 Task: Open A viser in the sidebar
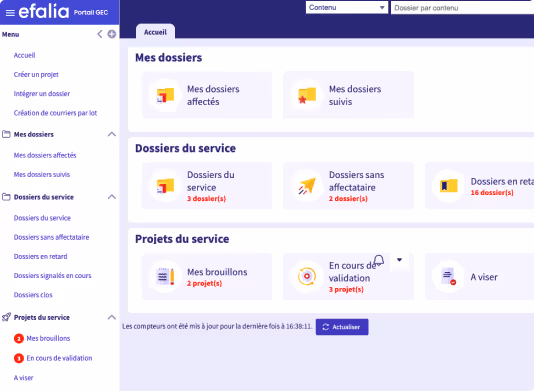coord(23,378)
